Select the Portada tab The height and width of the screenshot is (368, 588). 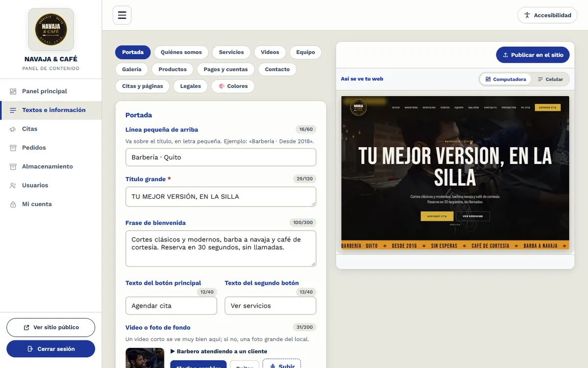pos(133,53)
